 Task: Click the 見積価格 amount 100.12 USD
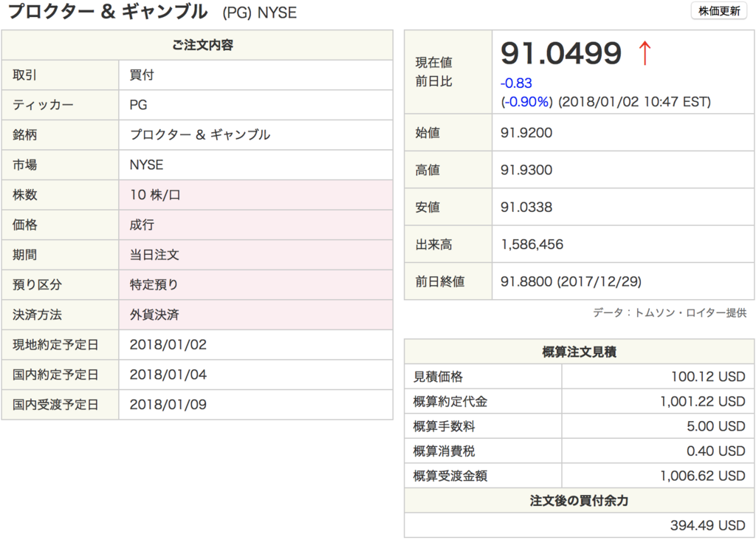click(x=708, y=377)
